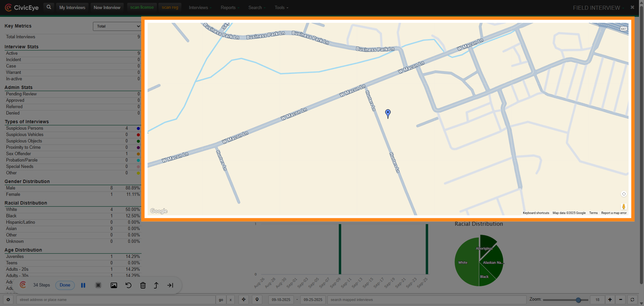Click the red Suspicious Vehicles color dot
This screenshot has height=306, width=644.
pyautogui.click(x=138, y=135)
